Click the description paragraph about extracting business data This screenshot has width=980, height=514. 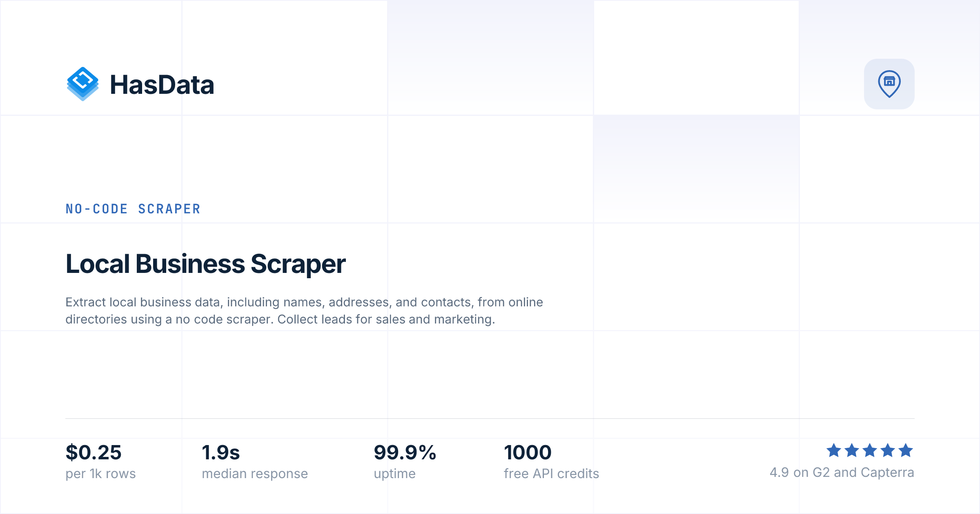[x=304, y=310]
